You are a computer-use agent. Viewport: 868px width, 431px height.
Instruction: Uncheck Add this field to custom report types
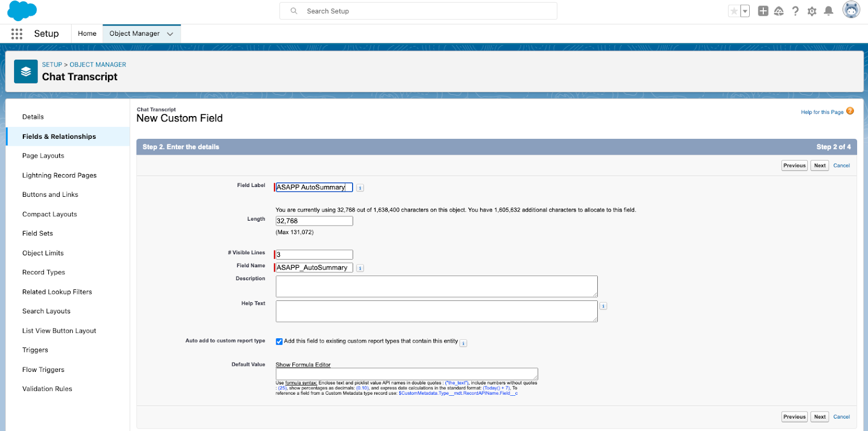pos(279,342)
